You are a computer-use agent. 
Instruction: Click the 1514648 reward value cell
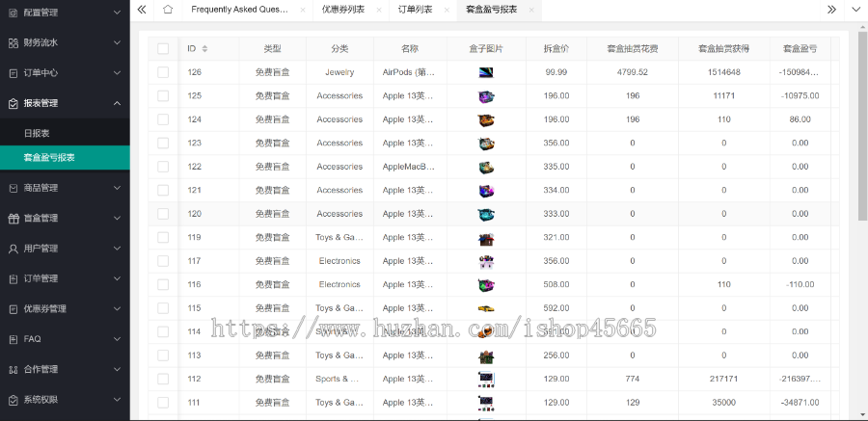[723, 72]
